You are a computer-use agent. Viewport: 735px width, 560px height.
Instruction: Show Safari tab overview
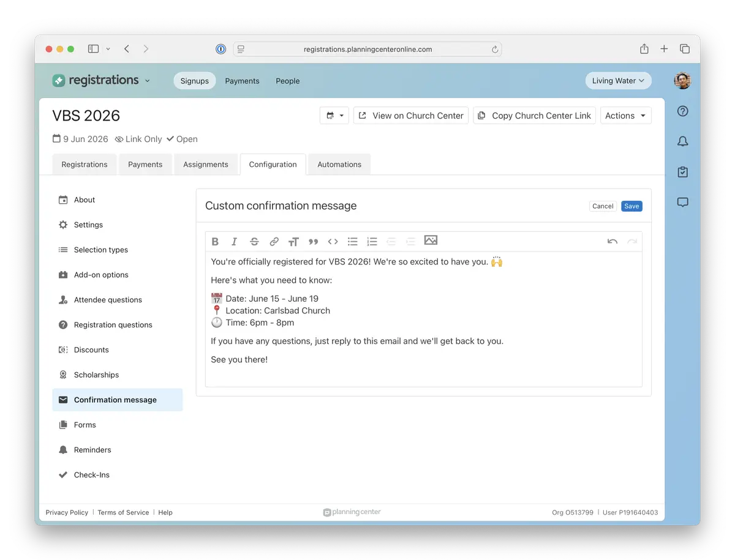click(685, 49)
